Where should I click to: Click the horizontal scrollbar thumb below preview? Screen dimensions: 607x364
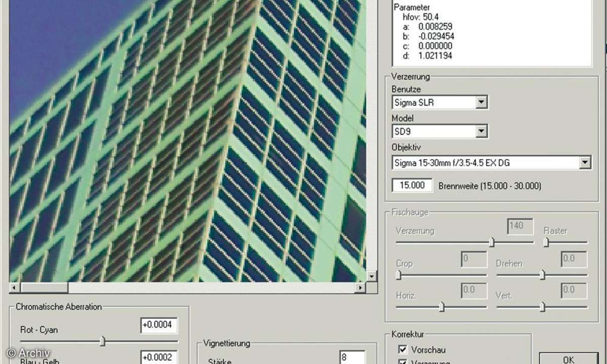(x=45, y=288)
